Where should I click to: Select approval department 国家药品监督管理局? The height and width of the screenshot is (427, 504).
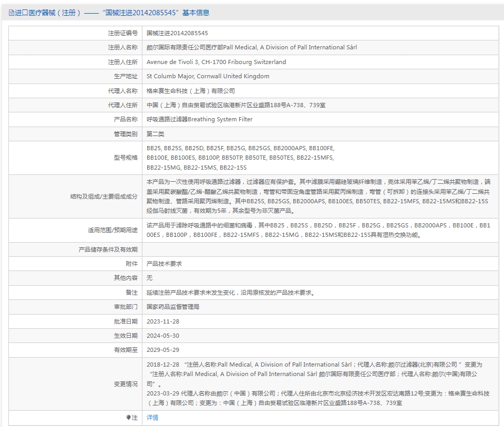[x=173, y=307]
